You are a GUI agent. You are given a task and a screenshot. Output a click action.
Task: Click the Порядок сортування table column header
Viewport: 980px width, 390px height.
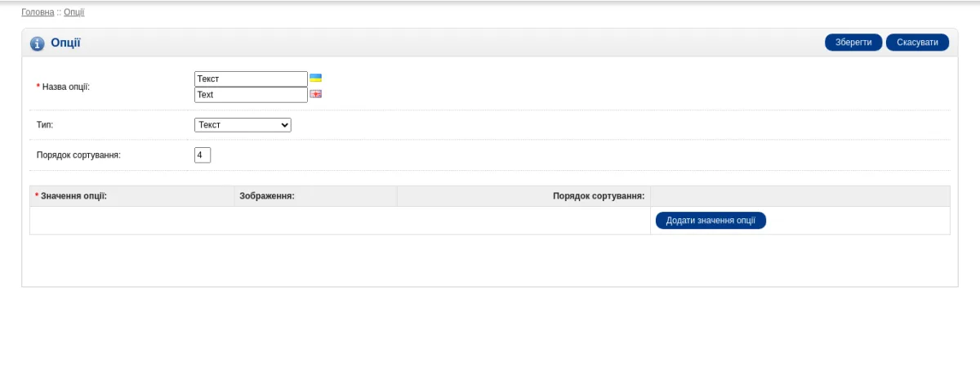599,196
